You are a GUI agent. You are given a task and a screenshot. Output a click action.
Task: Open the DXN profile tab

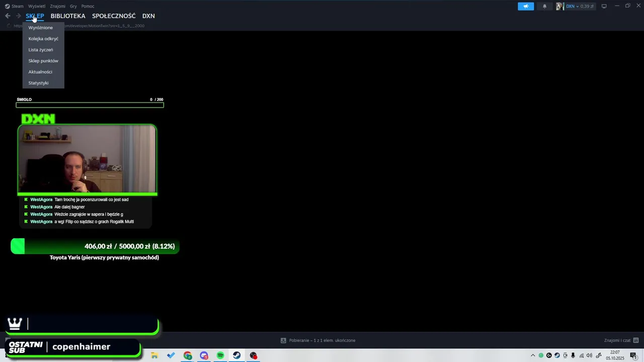(148, 16)
